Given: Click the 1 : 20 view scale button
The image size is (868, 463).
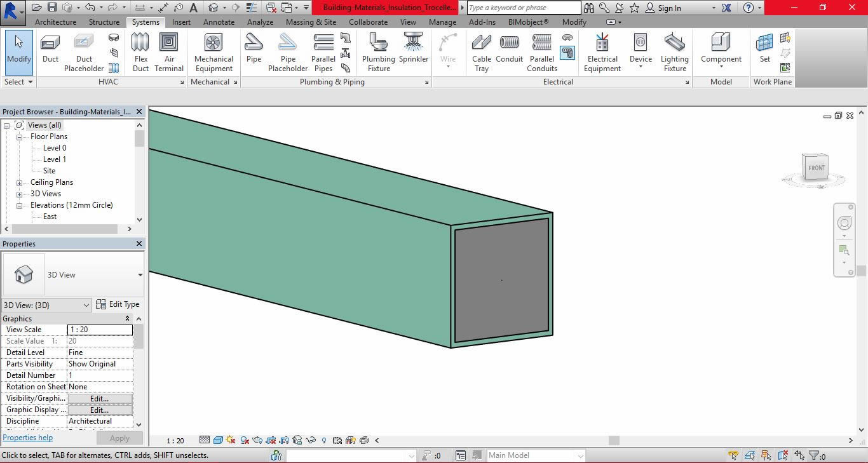Looking at the screenshot, I should [175, 440].
